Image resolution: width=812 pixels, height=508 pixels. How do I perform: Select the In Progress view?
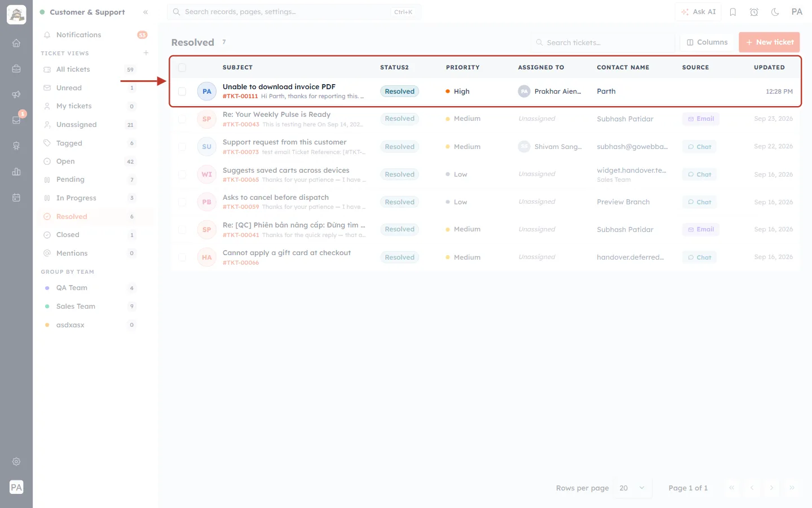coord(95,198)
